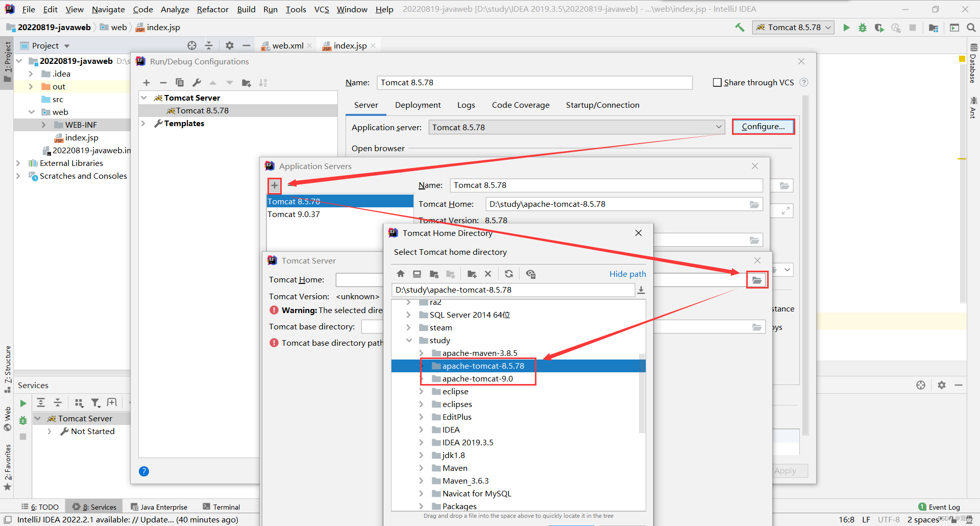Viewport: 980px width, 526px height.
Task: Go to the home directory in Tomcat Home Directory dialog
Action: (401, 274)
